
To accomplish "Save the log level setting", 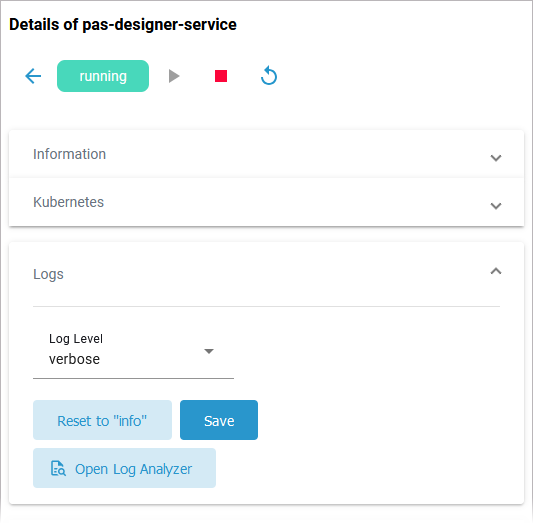I will [x=219, y=420].
